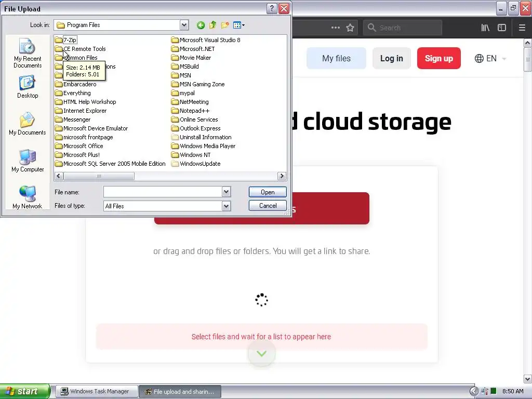Select the microsoft frontpage folder
532x399 pixels.
(84, 137)
